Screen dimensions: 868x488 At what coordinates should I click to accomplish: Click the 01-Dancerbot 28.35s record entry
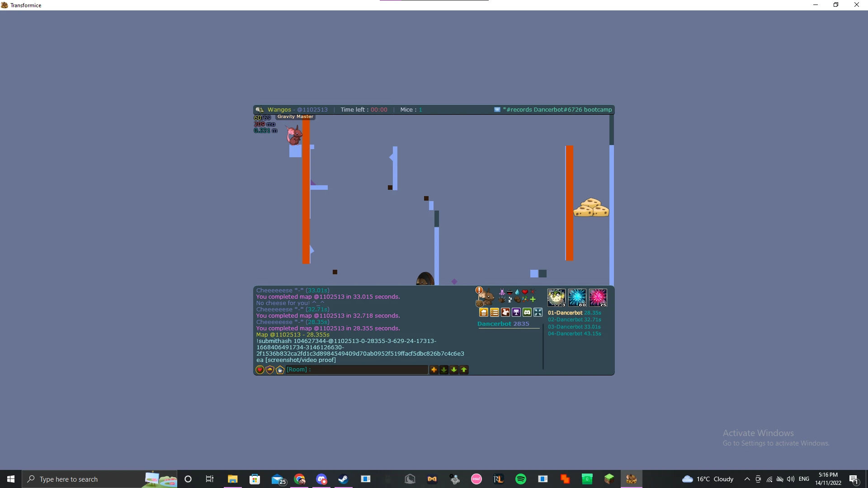[575, 313]
